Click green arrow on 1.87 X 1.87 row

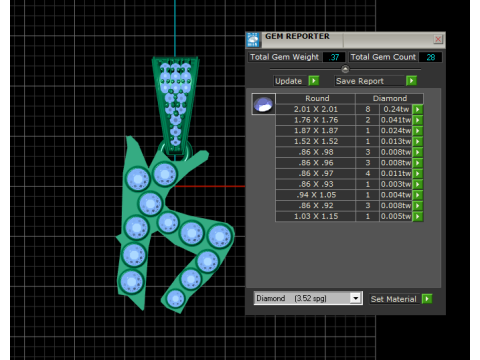(418, 131)
